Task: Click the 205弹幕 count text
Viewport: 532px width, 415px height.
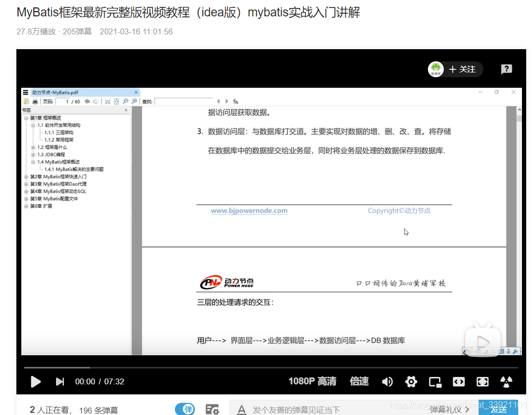Action: pos(77,32)
